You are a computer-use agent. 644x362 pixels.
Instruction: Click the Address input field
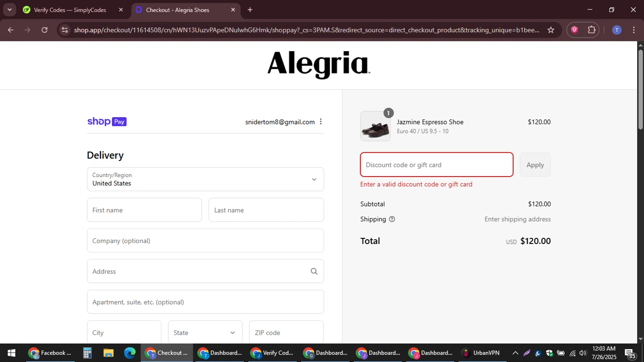tap(205, 271)
